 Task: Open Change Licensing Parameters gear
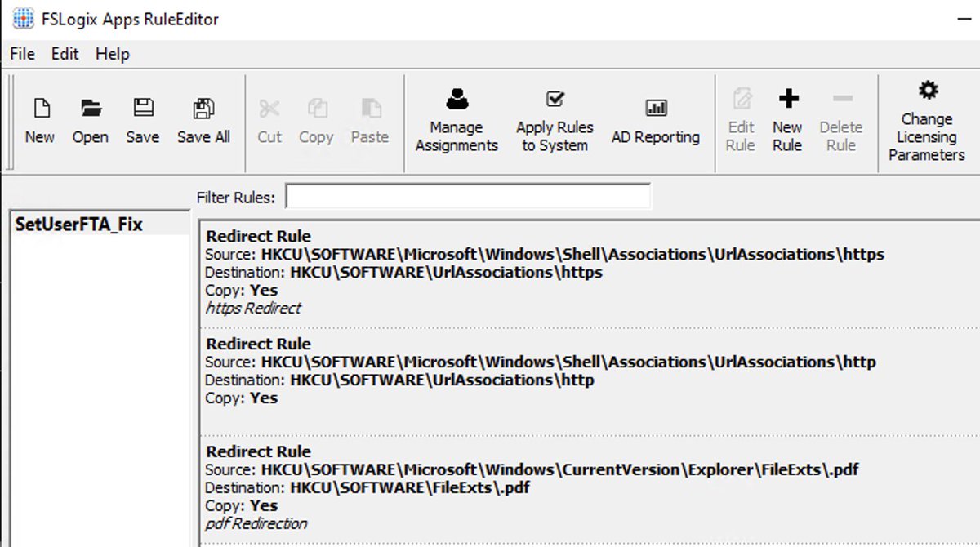tap(928, 90)
